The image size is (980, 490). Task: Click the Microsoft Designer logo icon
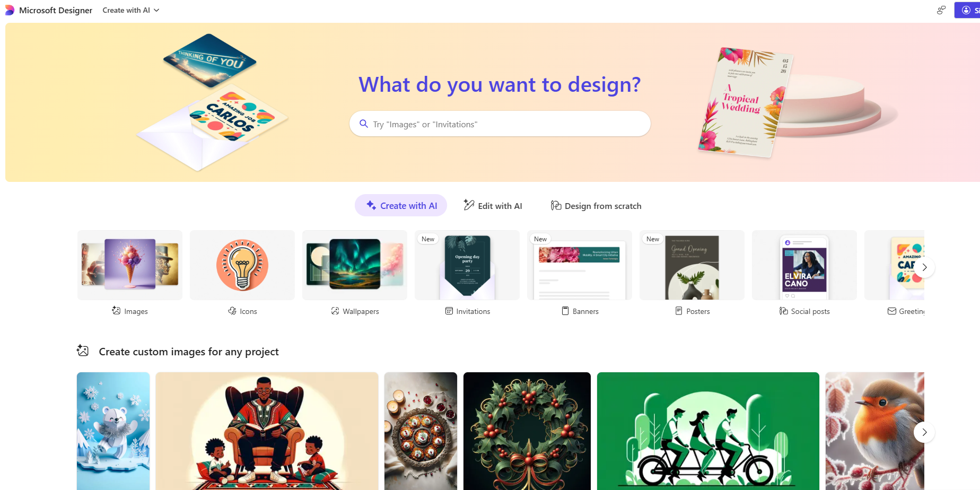tap(10, 10)
